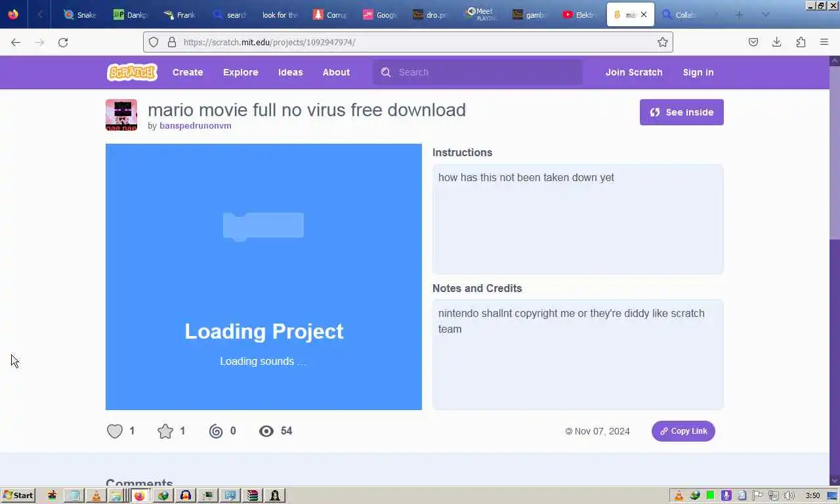Click the network tray icon
Image resolution: width=840 pixels, height=504 pixels.
tap(774, 495)
